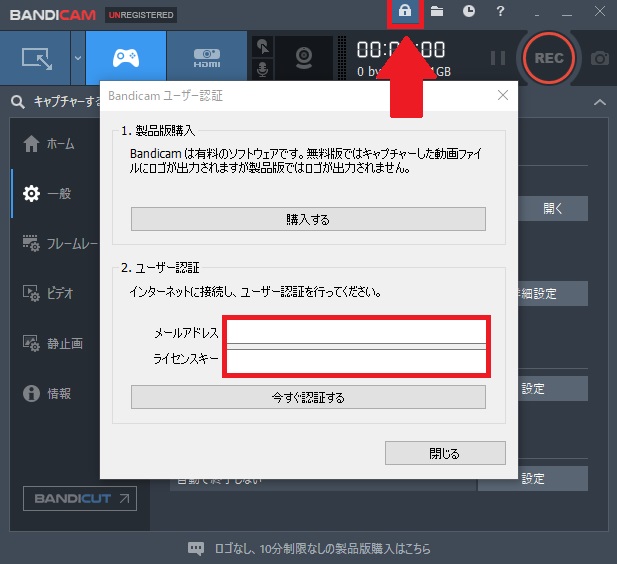This screenshot has height=564, width=617.
Task: Expand the screen mode dropdown arrow
Action: coord(78,58)
